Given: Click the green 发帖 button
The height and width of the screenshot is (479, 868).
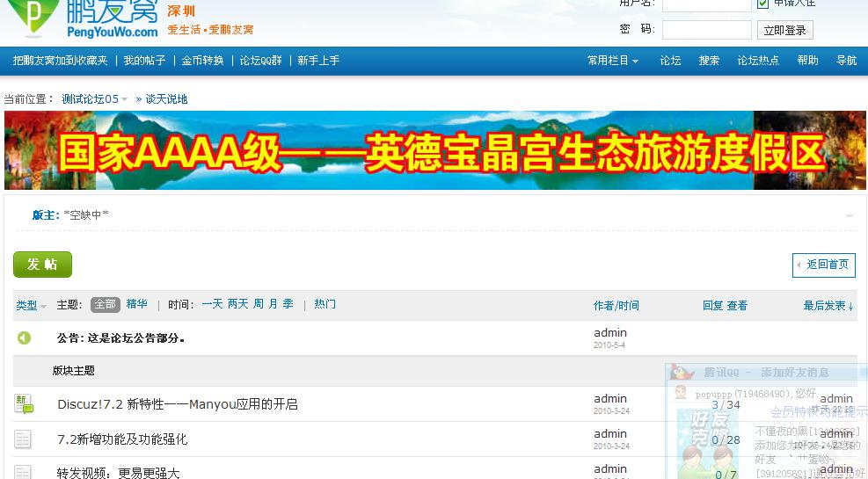Looking at the screenshot, I should pyautogui.click(x=42, y=265).
